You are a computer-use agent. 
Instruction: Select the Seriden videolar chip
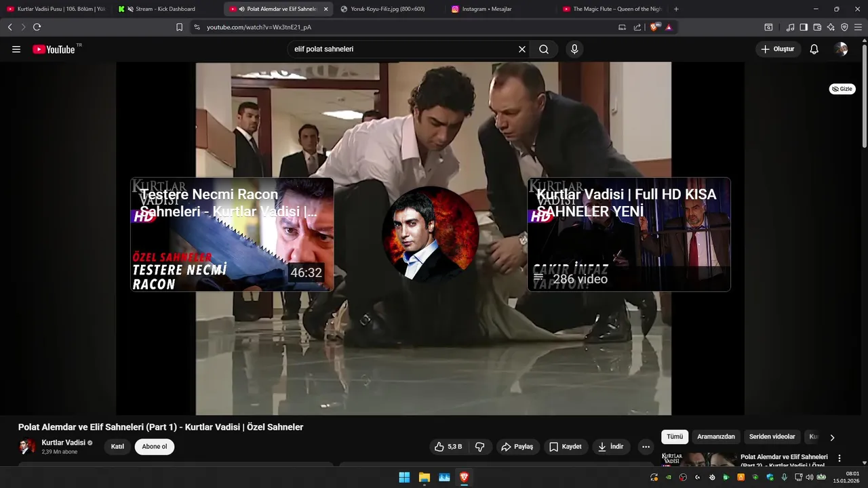772,437
